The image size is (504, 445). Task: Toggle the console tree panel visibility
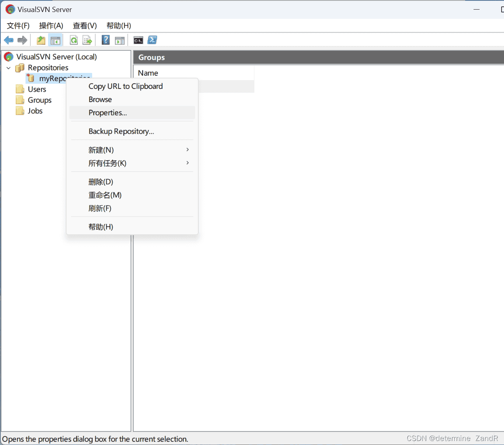click(55, 40)
